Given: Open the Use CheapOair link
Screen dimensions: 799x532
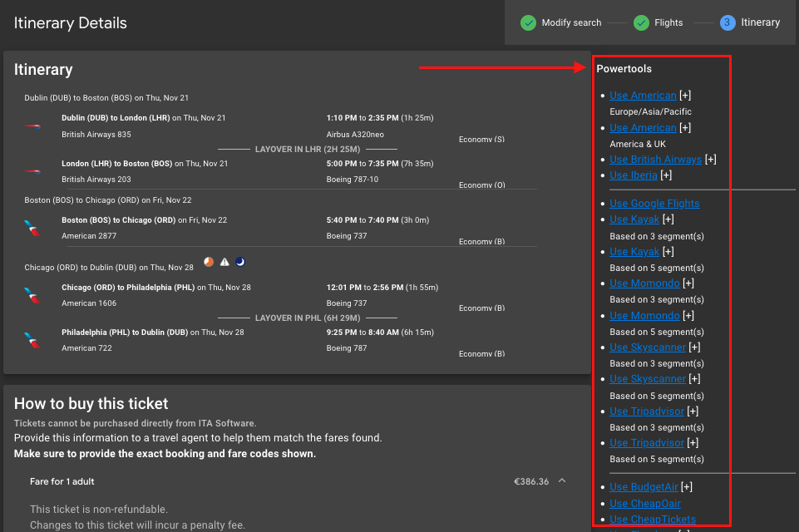Looking at the screenshot, I should [645, 504].
